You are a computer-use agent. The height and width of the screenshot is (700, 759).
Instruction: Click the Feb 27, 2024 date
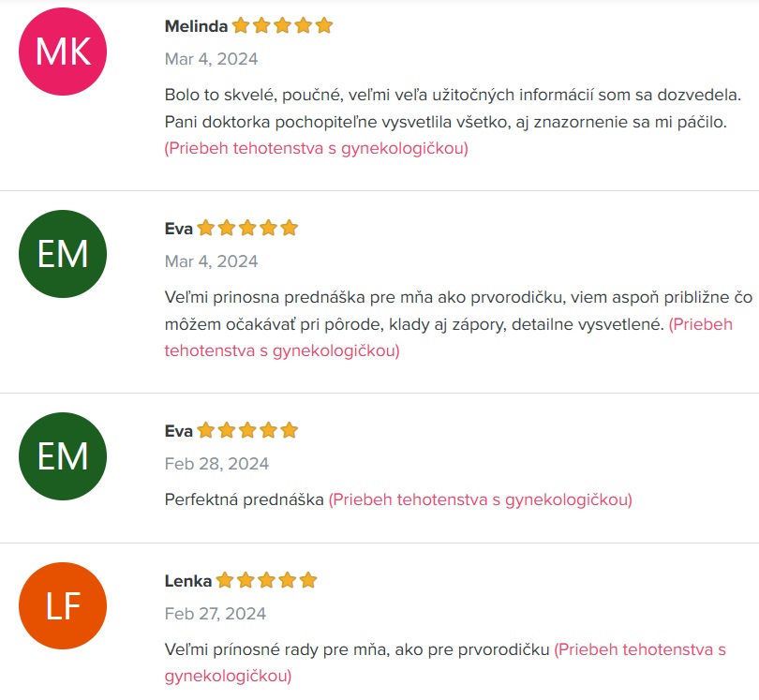click(216, 614)
